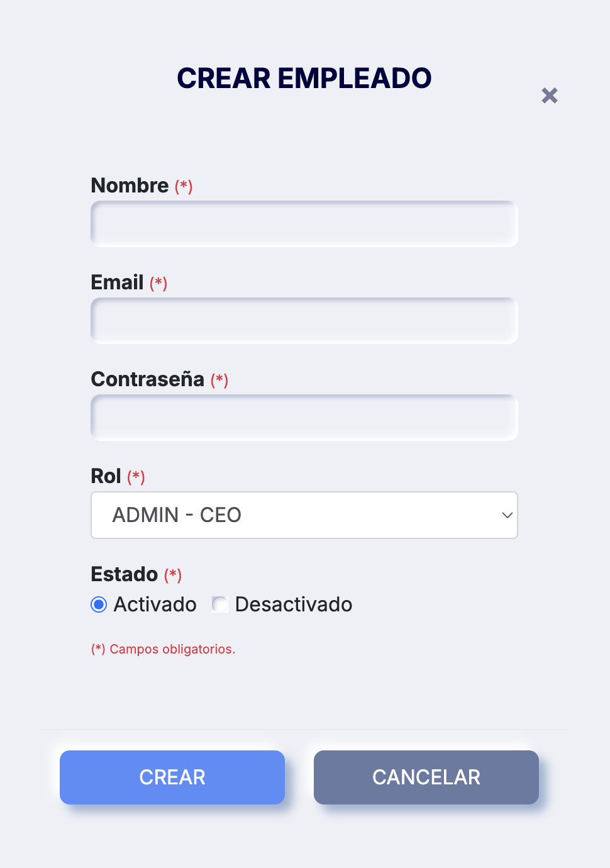The height and width of the screenshot is (868, 610).
Task: Choose the Desactivado radio button
Action: click(x=220, y=604)
